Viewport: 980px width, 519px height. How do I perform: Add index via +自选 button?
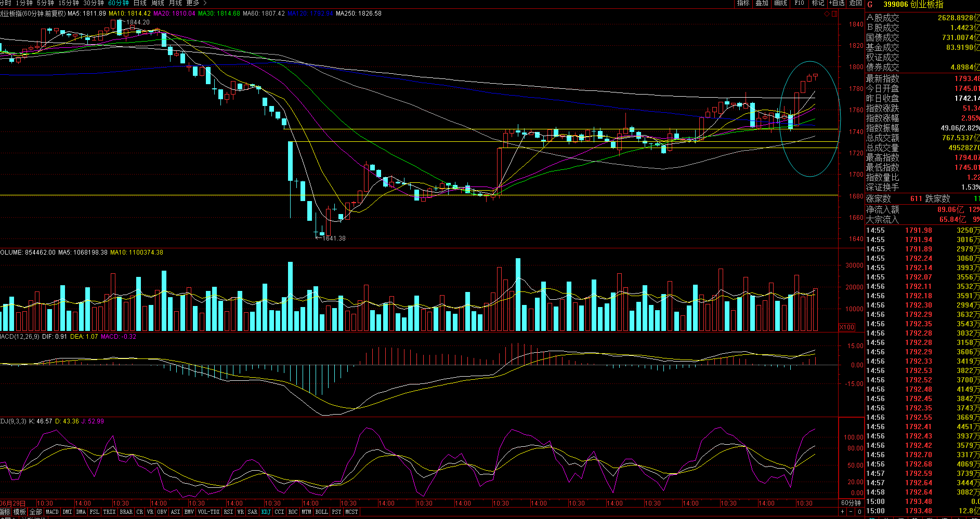(837, 3)
